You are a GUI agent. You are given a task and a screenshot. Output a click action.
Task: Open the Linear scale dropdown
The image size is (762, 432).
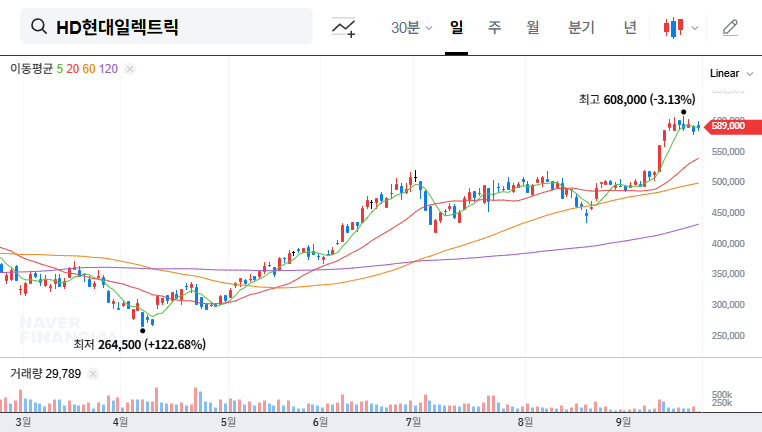tap(731, 73)
